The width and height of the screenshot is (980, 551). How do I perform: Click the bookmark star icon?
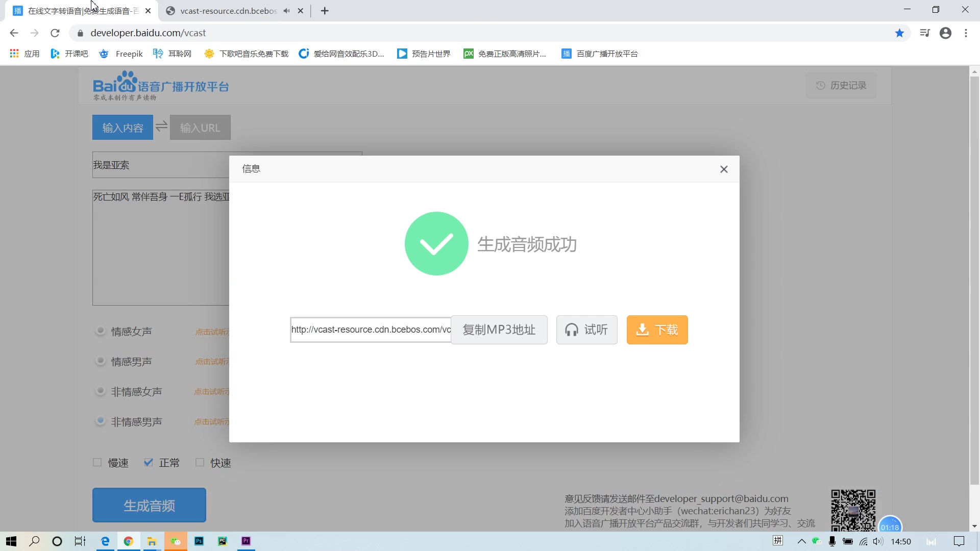[x=899, y=33]
